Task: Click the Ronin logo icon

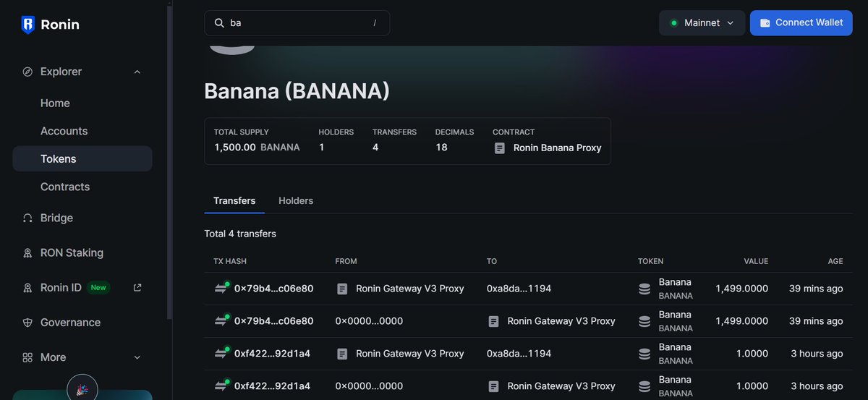Action: pos(28,25)
